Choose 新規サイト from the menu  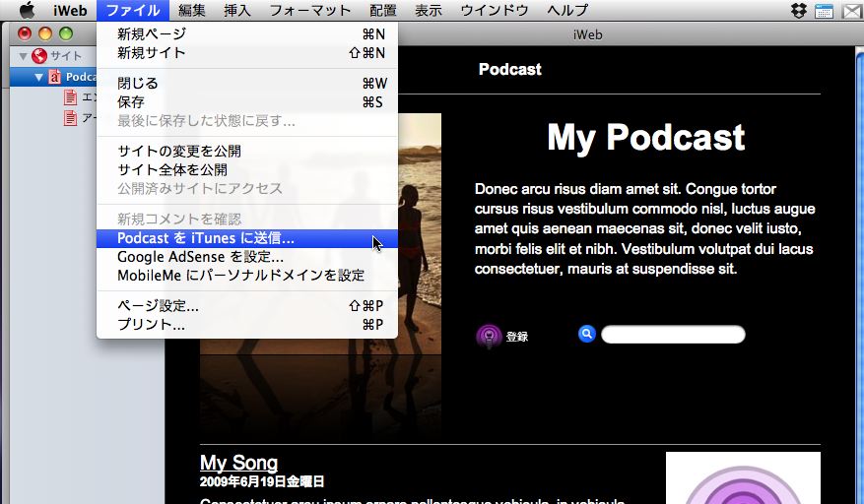click(x=247, y=53)
